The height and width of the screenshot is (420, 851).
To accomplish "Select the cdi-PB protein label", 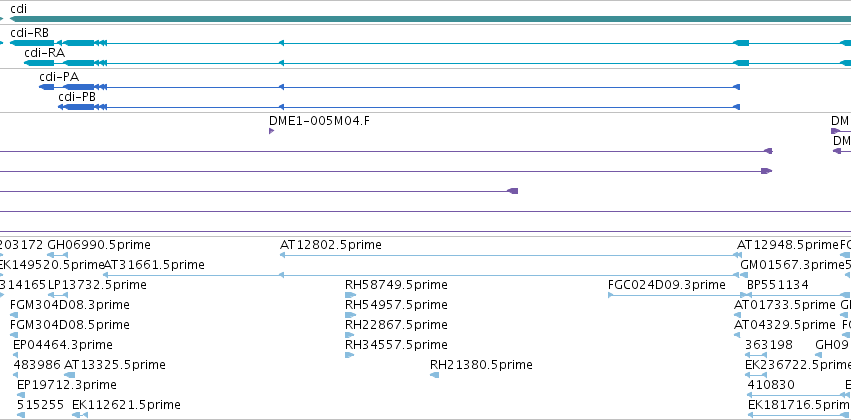I will click(77, 97).
